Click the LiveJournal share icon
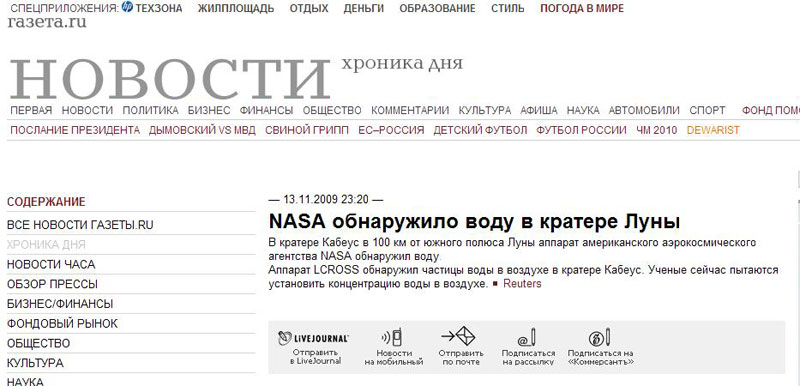Image resolution: width=800 pixels, height=386 pixels. pyautogui.click(x=313, y=338)
